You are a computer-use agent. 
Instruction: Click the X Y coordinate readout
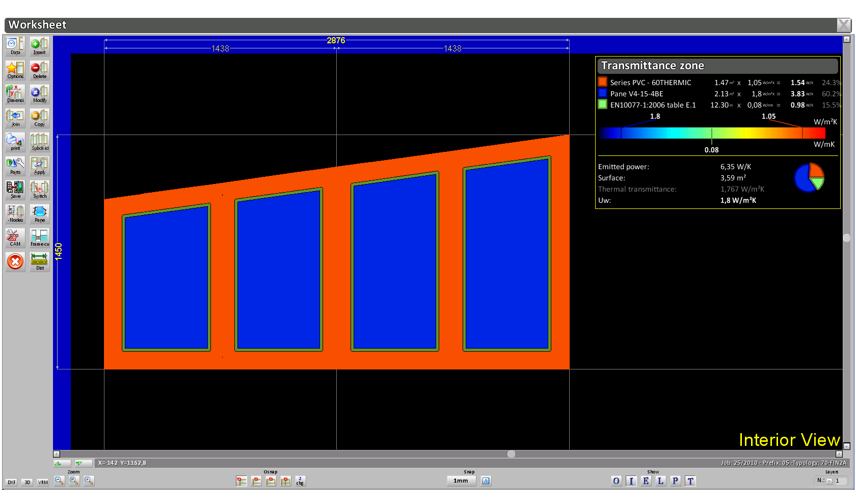tap(122, 463)
